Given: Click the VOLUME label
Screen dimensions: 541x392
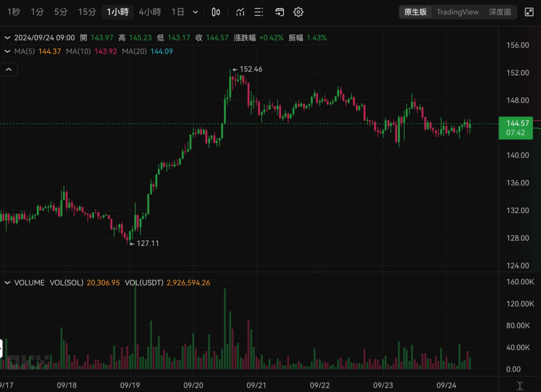Looking at the screenshot, I should 30,283.
